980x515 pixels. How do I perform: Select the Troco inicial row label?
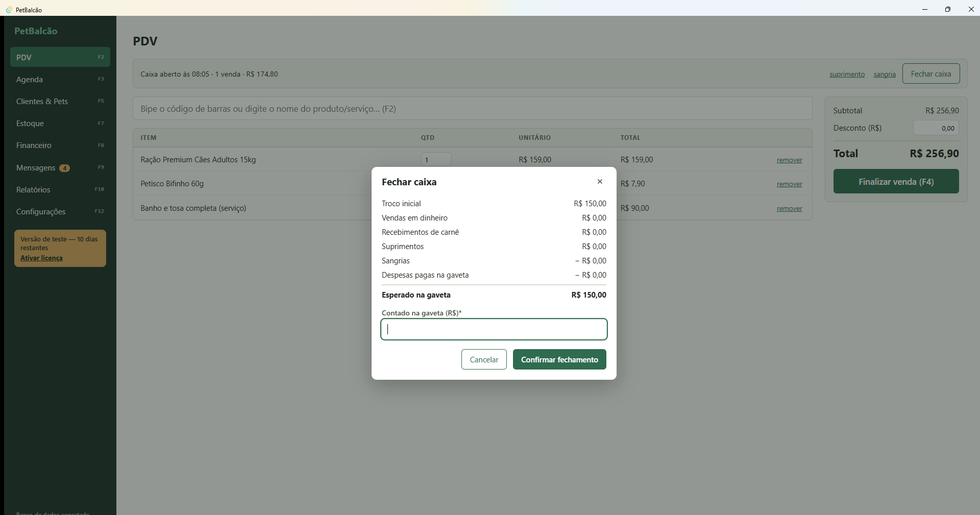[401, 204]
